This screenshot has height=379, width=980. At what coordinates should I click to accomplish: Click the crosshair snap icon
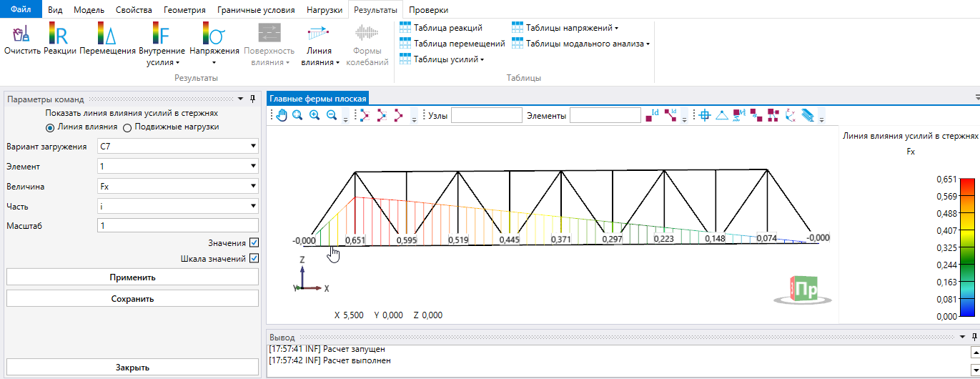tap(705, 115)
